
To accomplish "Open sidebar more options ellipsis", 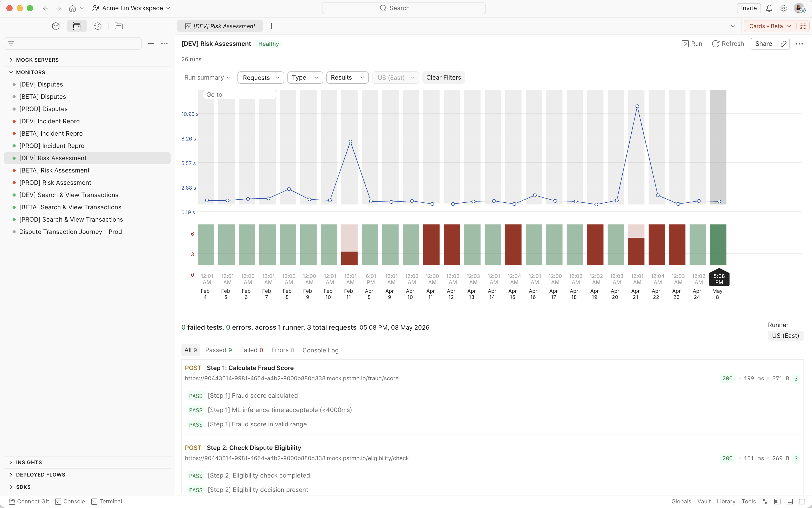I will point(164,44).
